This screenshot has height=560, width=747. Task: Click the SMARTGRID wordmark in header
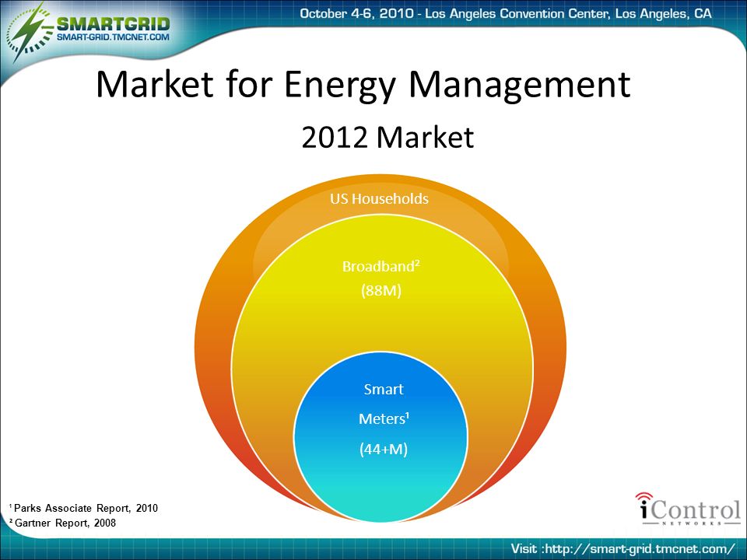pos(114,23)
